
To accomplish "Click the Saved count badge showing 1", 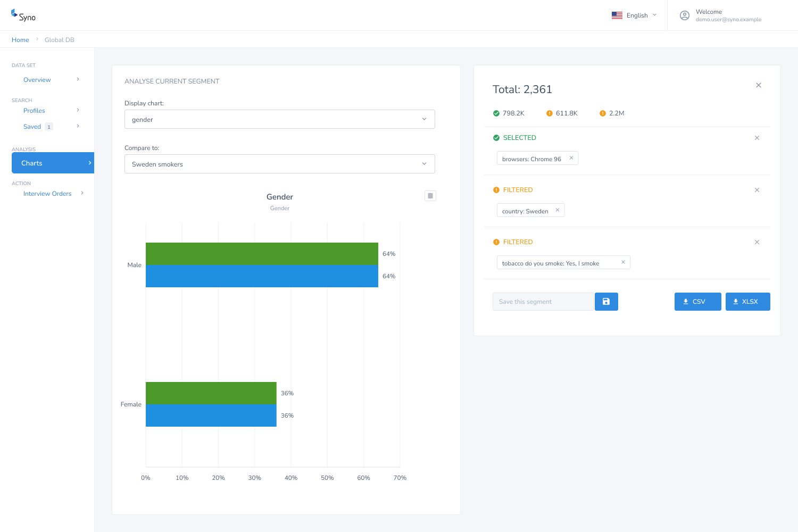I will (x=49, y=127).
